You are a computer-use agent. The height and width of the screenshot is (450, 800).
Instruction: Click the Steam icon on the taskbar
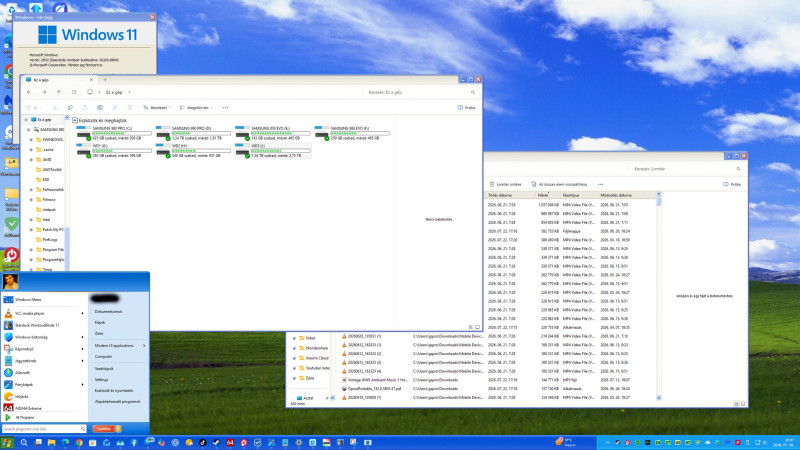pyautogui.click(x=216, y=443)
